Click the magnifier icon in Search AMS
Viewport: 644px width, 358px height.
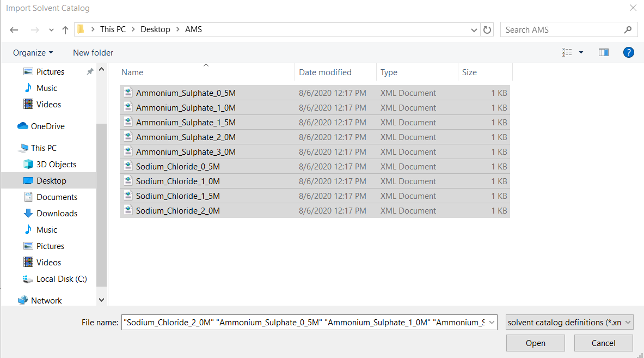tap(628, 29)
